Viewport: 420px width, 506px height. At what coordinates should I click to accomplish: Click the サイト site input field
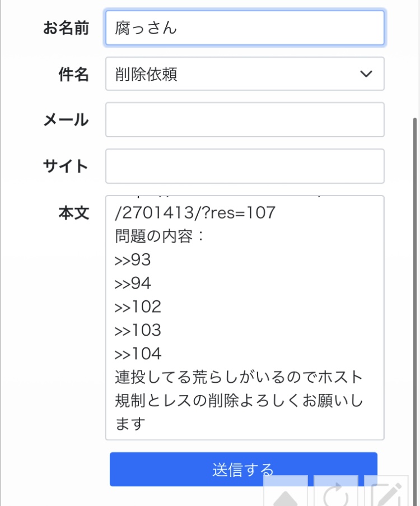245,166
